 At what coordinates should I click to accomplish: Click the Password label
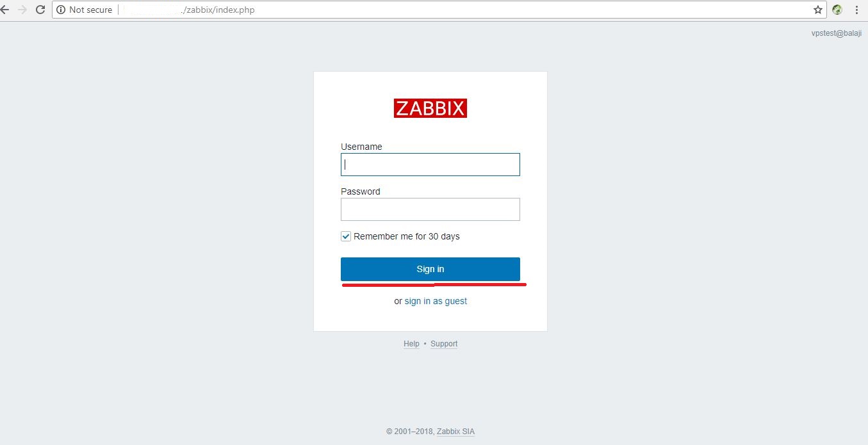coord(361,191)
